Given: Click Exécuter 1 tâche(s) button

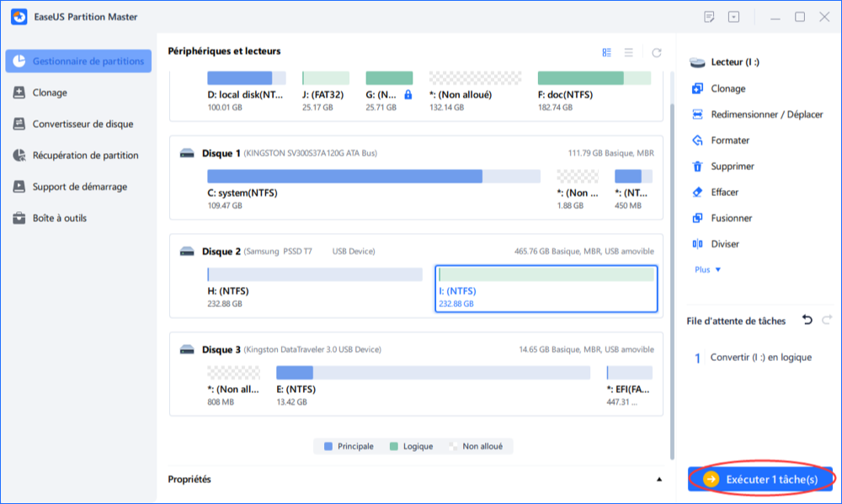Looking at the screenshot, I should click(x=760, y=479).
